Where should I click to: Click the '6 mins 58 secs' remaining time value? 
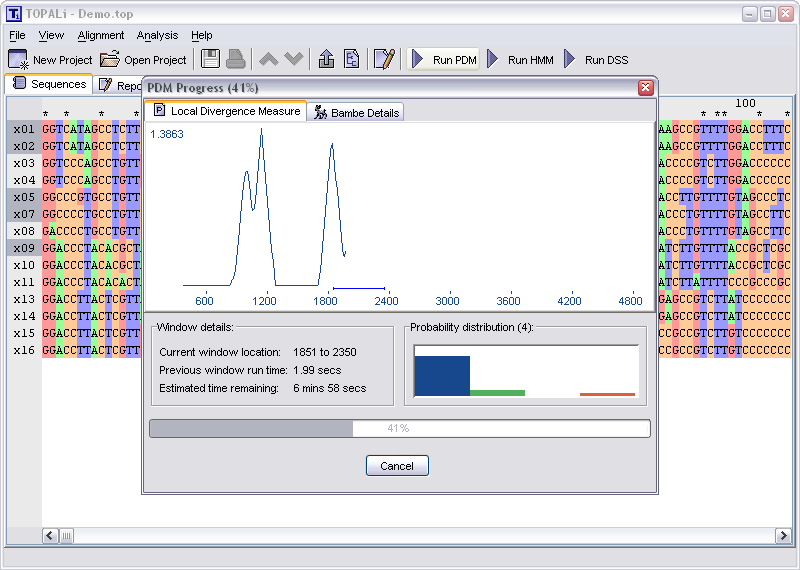click(x=330, y=388)
